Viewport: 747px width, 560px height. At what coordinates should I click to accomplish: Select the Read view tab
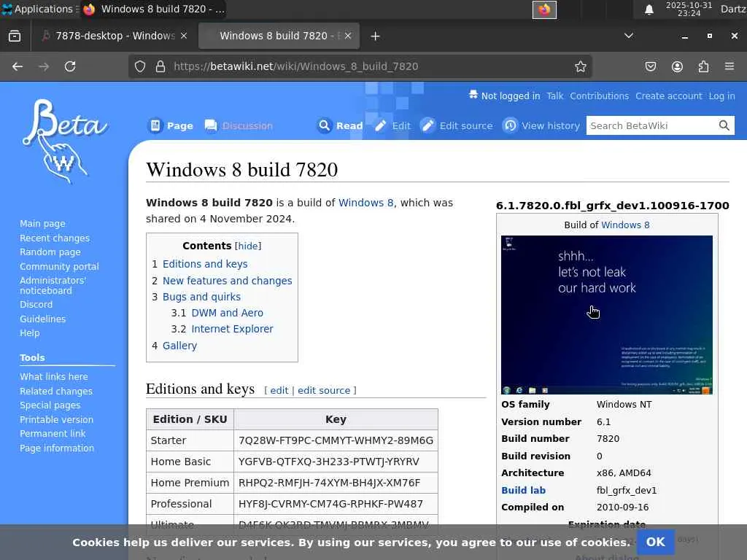tap(340, 125)
